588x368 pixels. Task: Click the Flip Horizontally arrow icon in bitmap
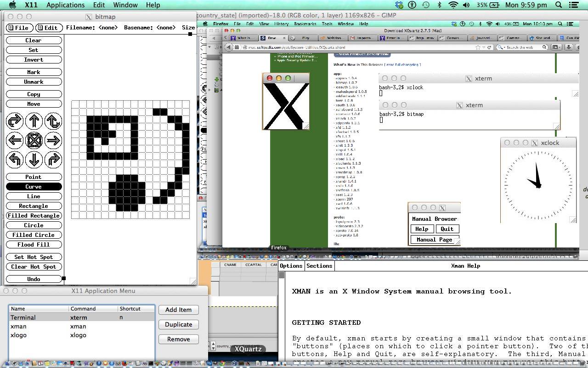(15, 121)
